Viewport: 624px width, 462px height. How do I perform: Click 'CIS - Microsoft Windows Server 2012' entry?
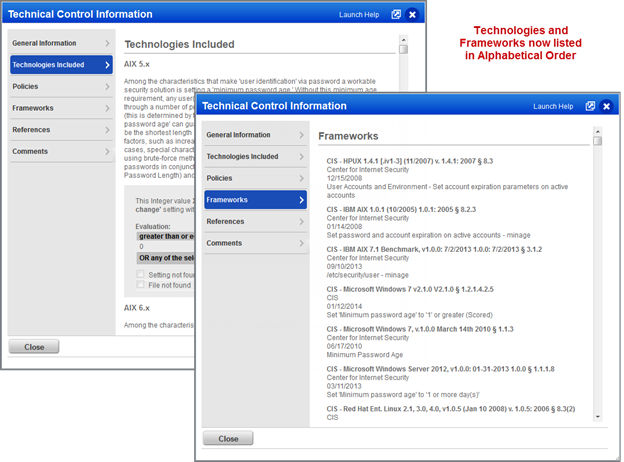tap(441, 369)
